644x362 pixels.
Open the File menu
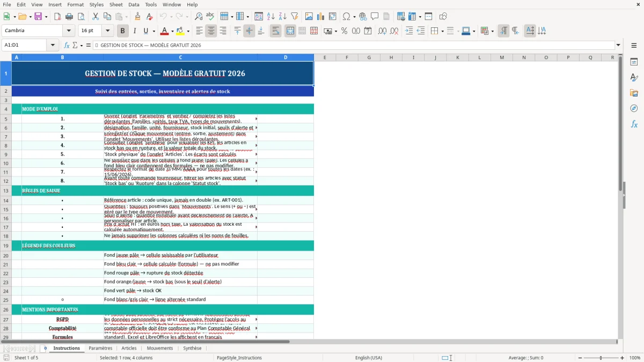[x=7, y=4]
